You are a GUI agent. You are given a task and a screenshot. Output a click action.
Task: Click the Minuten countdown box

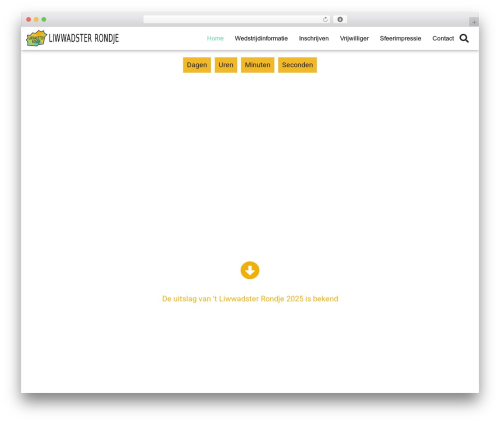coord(257,65)
